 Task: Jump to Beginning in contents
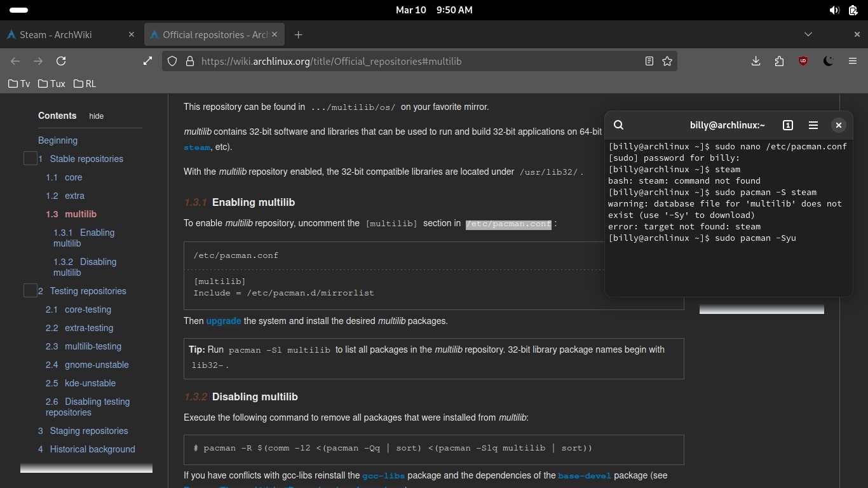click(58, 140)
